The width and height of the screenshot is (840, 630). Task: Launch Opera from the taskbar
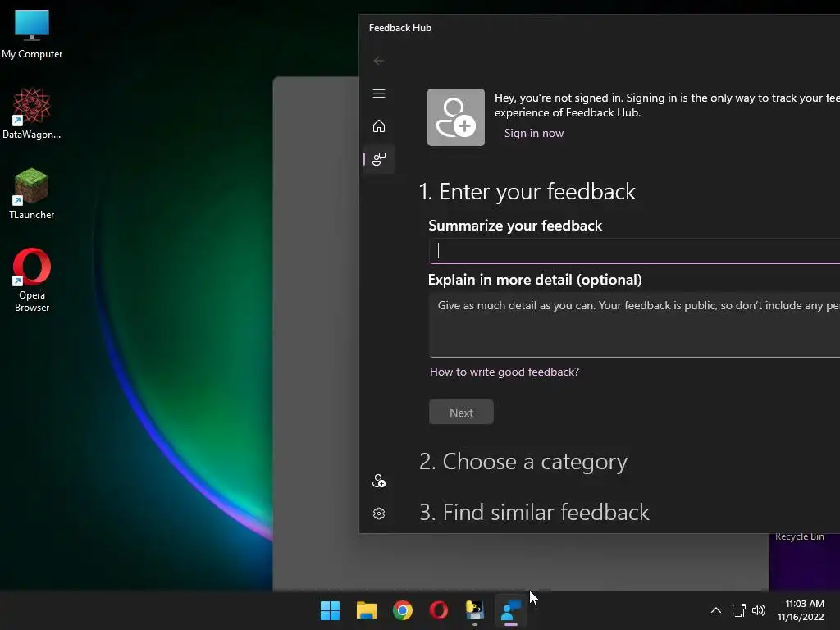coord(439,610)
